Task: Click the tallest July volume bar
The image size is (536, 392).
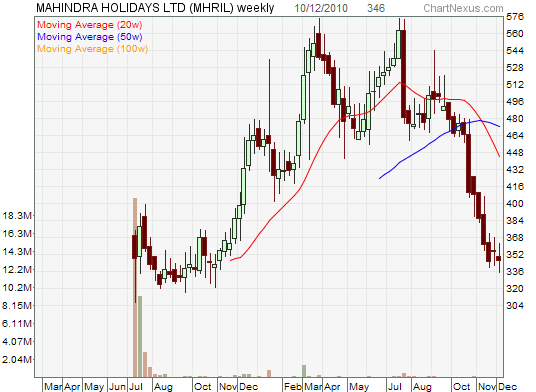Action: point(135,287)
